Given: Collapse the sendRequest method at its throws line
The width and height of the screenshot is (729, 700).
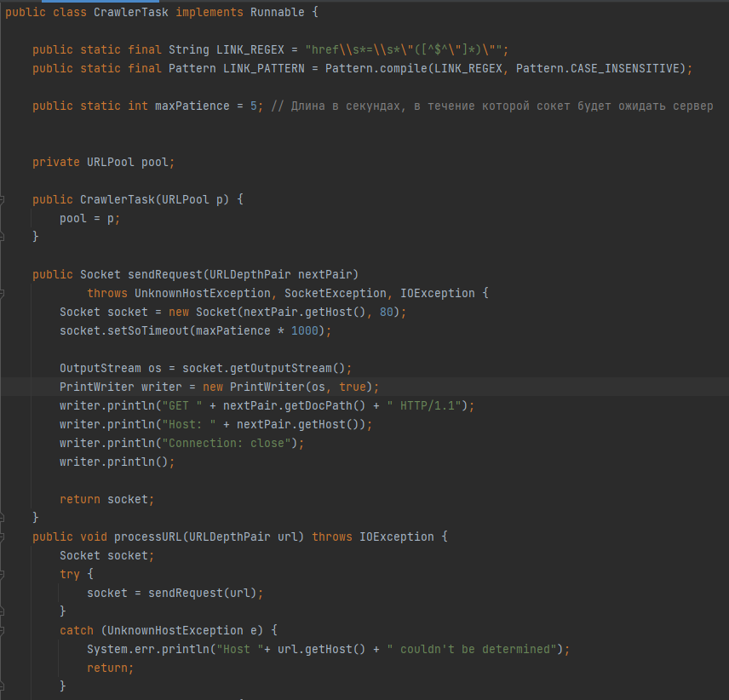Looking at the screenshot, I should [2, 294].
